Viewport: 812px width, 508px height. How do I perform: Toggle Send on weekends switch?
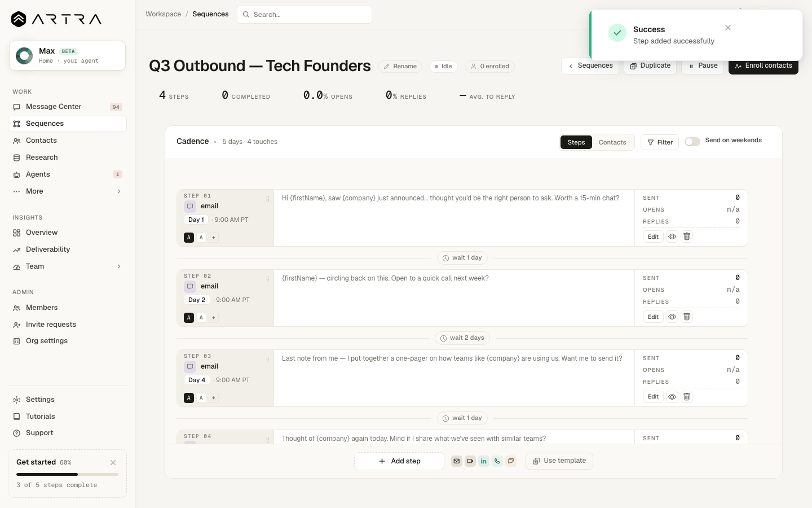click(x=692, y=142)
